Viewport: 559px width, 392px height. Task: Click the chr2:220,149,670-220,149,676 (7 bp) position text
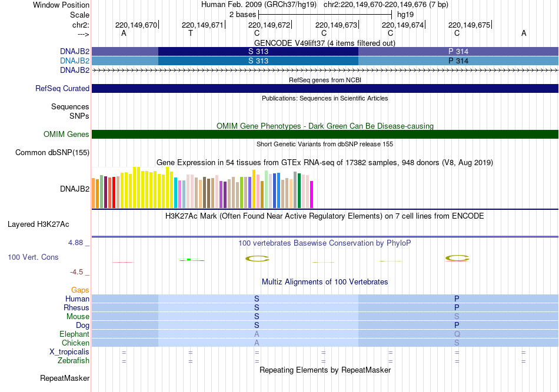[386, 5]
